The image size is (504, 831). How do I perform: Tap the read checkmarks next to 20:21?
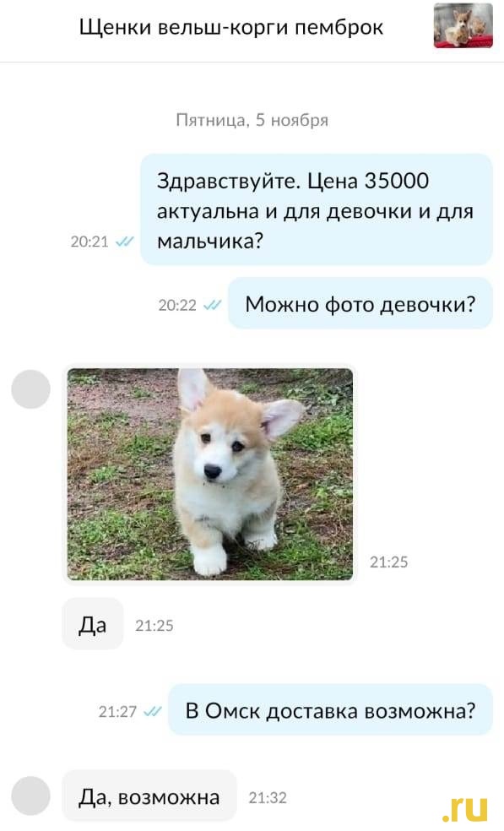point(125,242)
